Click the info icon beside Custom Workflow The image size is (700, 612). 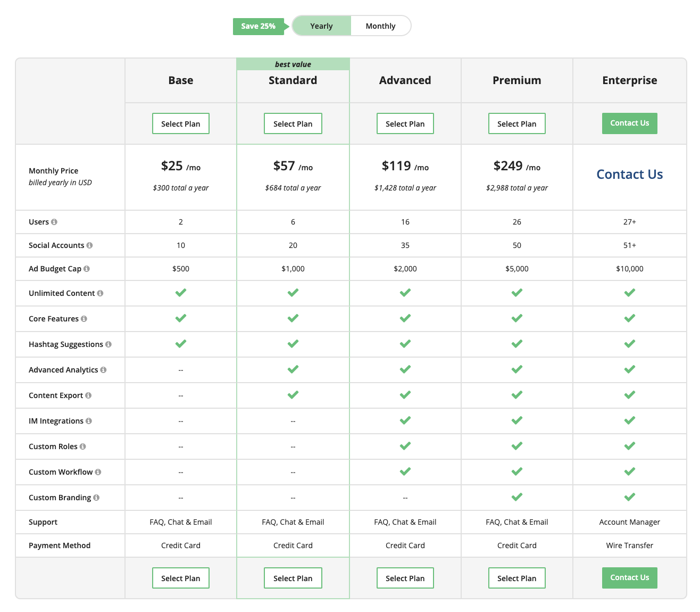click(x=98, y=472)
